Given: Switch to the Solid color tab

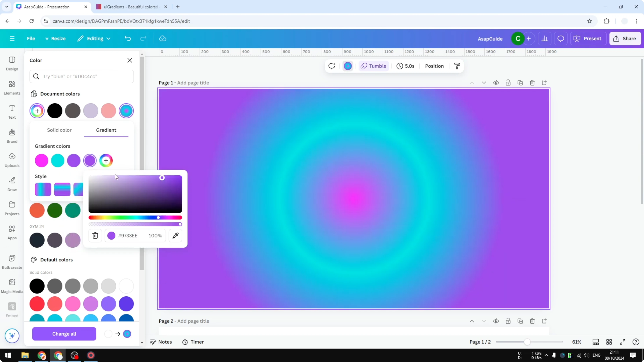Looking at the screenshot, I should coord(59,130).
